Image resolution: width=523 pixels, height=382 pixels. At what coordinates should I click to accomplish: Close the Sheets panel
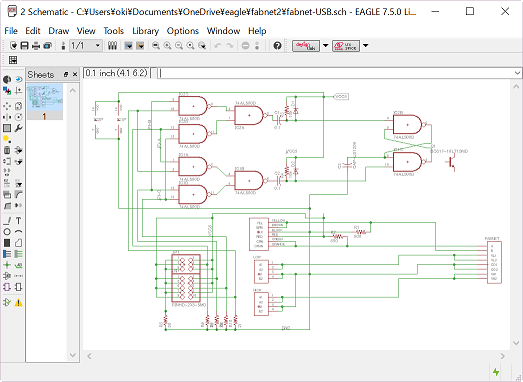[75, 74]
